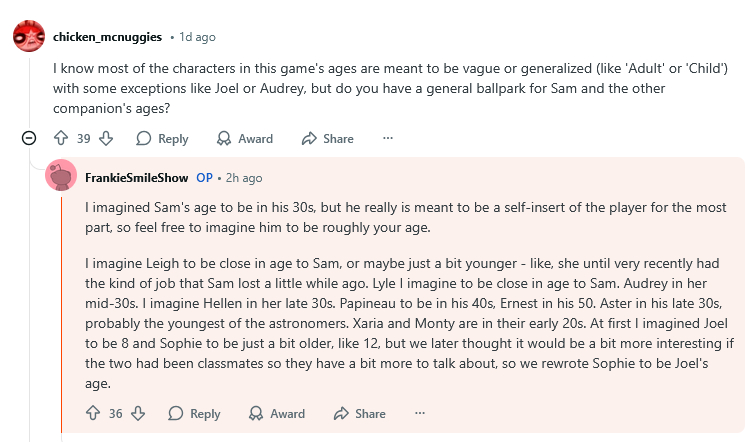Upvote chicken_mcnuggies' comment
The image size is (755, 442).
61,139
